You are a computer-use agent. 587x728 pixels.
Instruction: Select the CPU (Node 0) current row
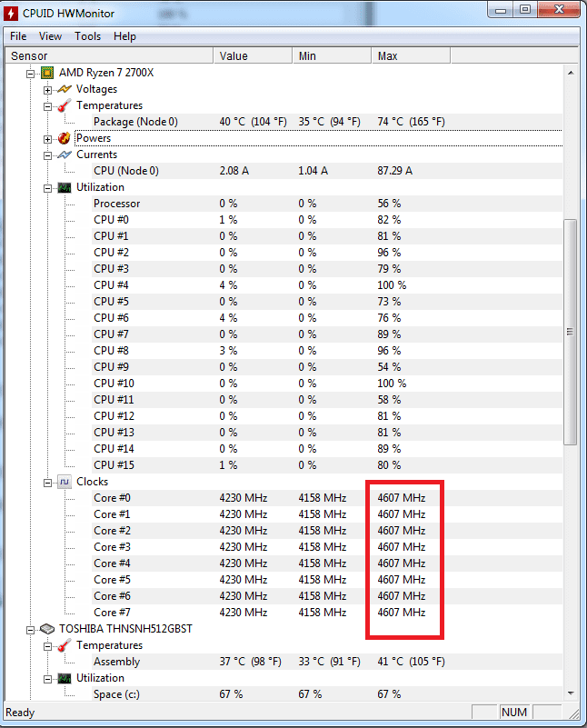(x=327, y=171)
